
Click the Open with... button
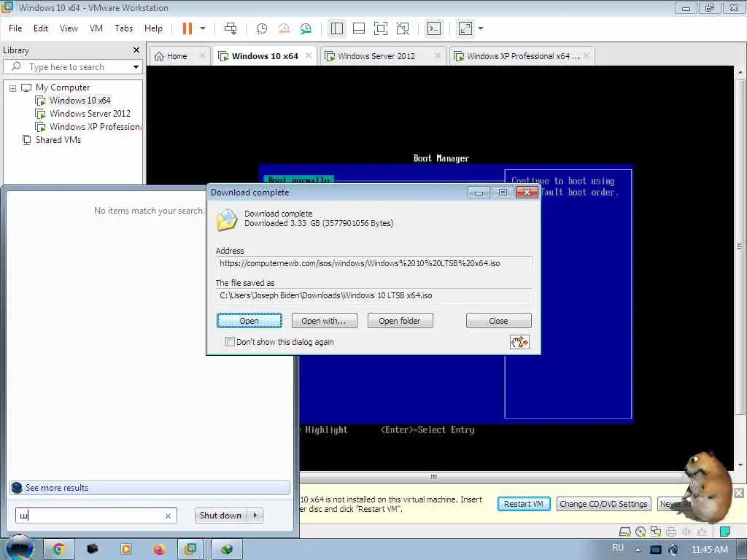(324, 321)
